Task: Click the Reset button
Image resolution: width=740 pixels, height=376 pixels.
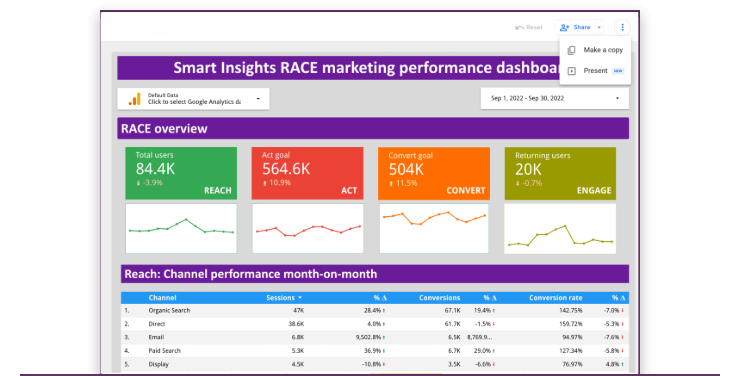Action: tap(529, 27)
